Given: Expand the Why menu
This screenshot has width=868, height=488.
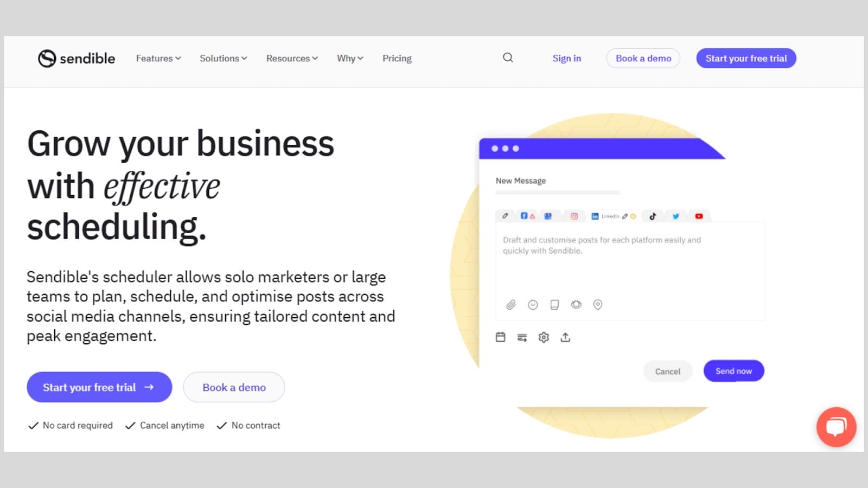Looking at the screenshot, I should [x=350, y=58].
